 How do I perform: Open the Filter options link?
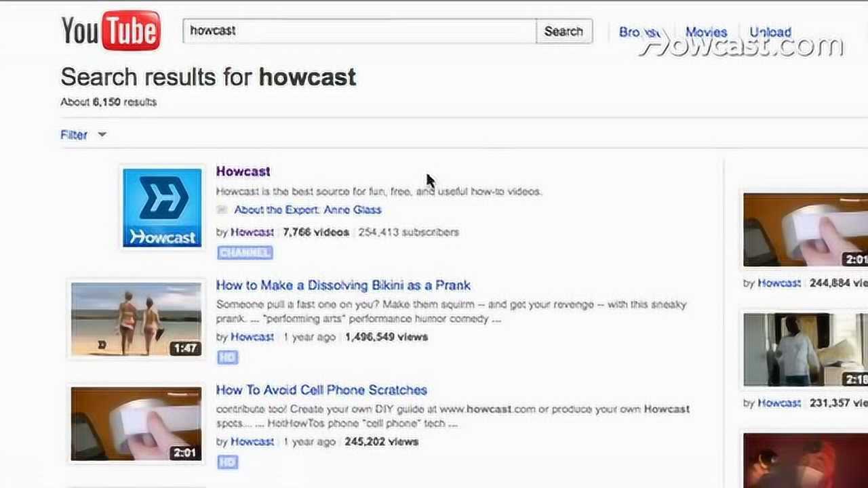pos(74,135)
